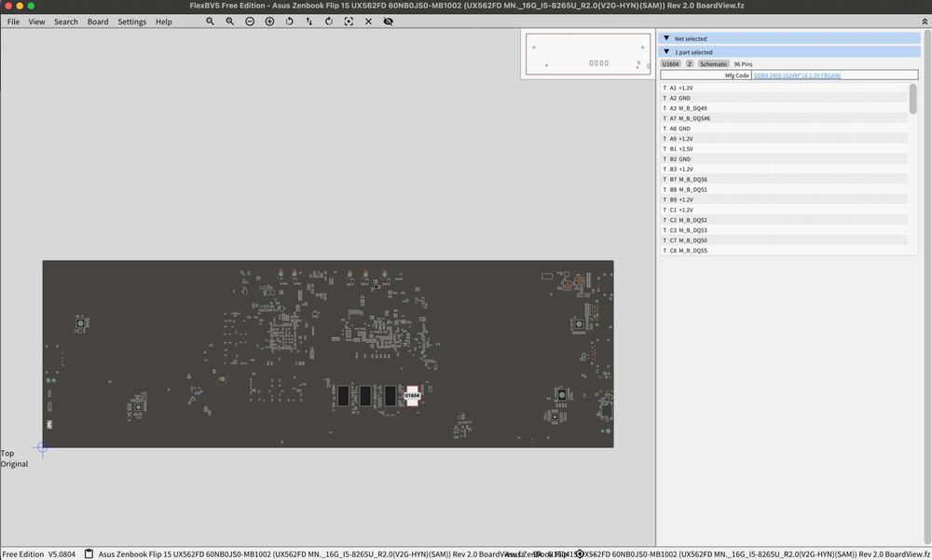932x560 pixels.
Task: Zoom out using the minus circle icon
Action: 250,21
